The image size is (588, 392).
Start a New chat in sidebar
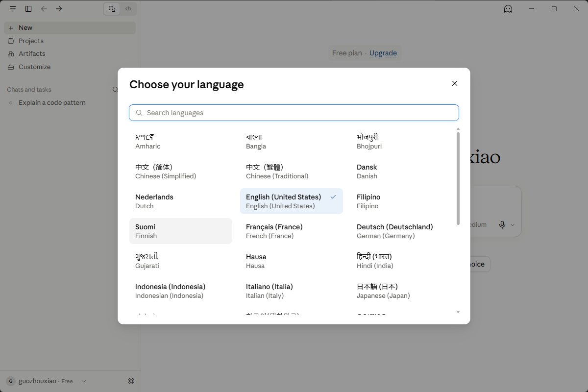[70, 28]
